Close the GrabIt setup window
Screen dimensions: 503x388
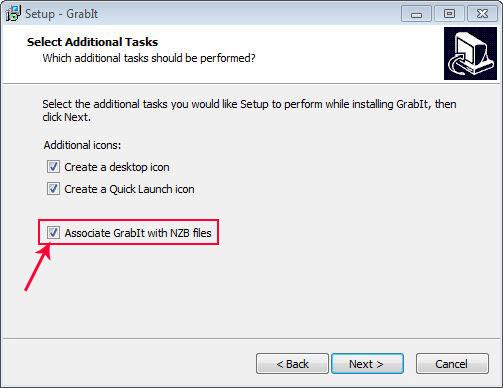482,14
